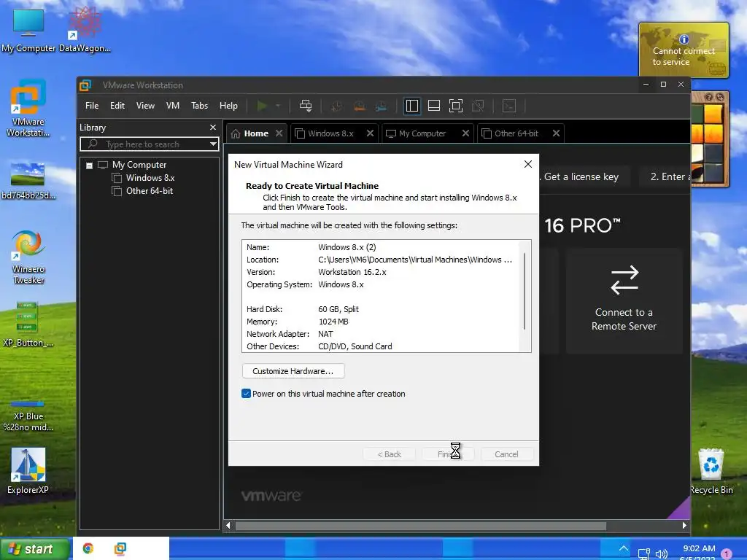Click the Customize Hardware button
The width and height of the screenshot is (747, 560).
click(293, 371)
